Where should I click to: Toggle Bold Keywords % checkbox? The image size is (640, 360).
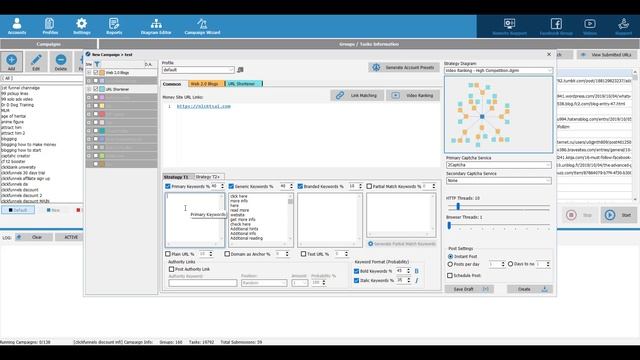coord(356,271)
